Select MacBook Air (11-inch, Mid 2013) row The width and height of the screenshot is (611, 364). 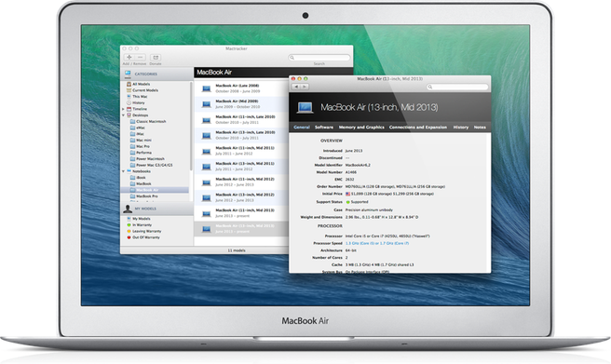(x=241, y=213)
